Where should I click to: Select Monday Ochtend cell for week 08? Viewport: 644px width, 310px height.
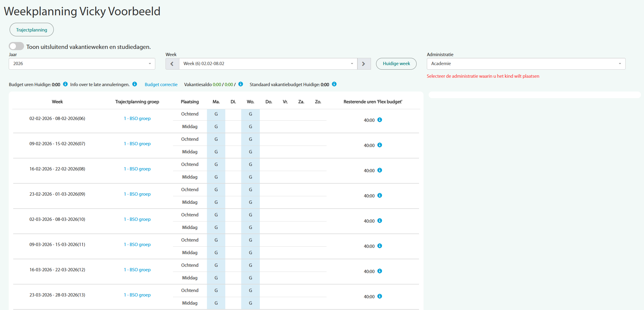pyautogui.click(x=216, y=164)
